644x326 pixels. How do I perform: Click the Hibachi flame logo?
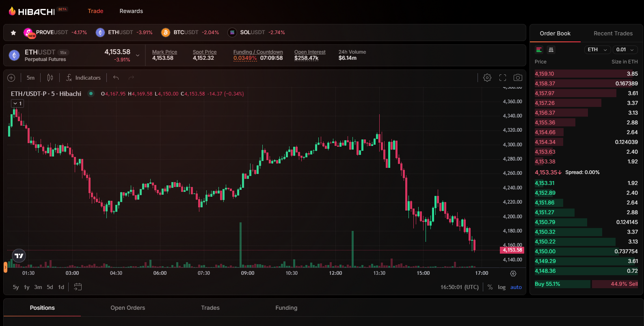click(12, 11)
